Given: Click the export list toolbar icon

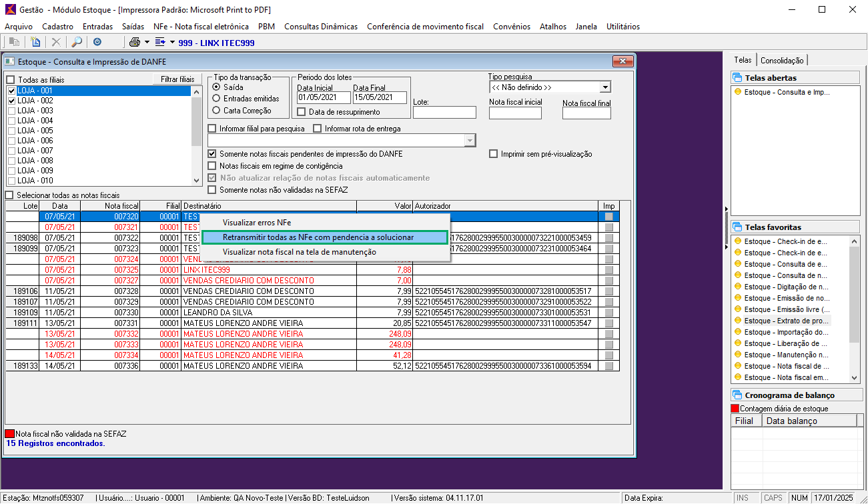Looking at the screenshot, I should pos(160,42).
